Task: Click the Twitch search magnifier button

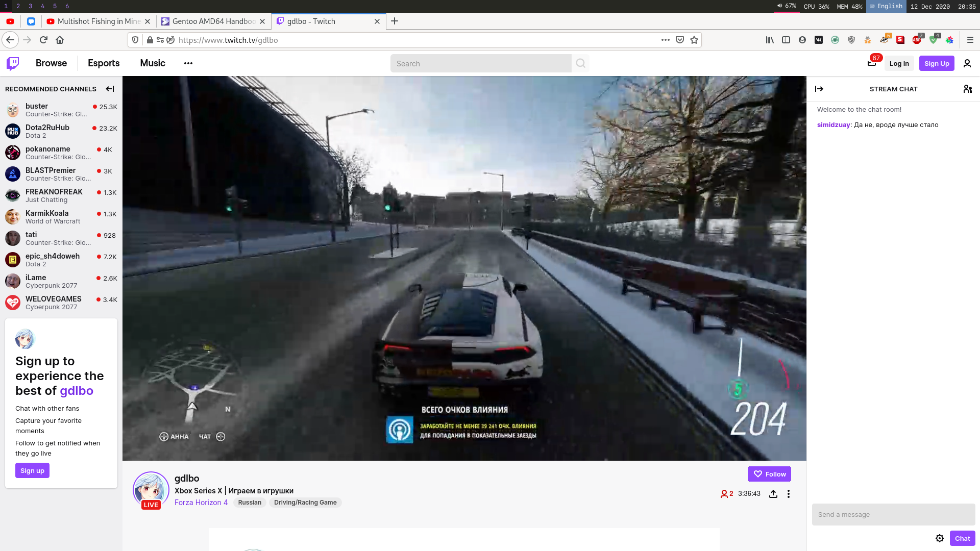Action: [x=581, y=63]
